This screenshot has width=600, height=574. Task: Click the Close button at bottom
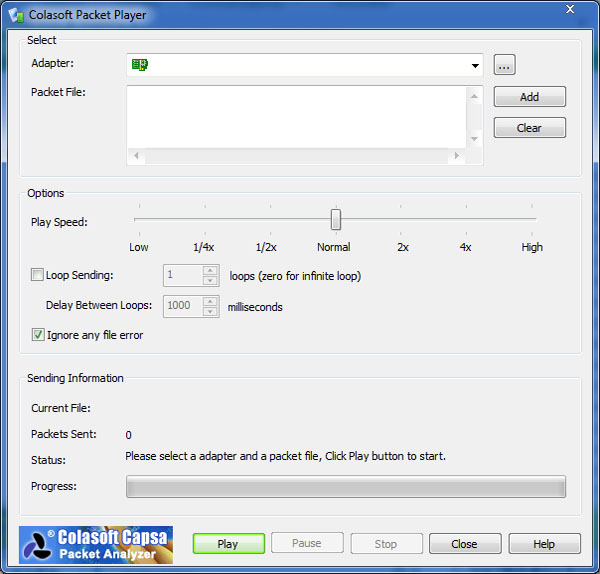click(465, 543)
